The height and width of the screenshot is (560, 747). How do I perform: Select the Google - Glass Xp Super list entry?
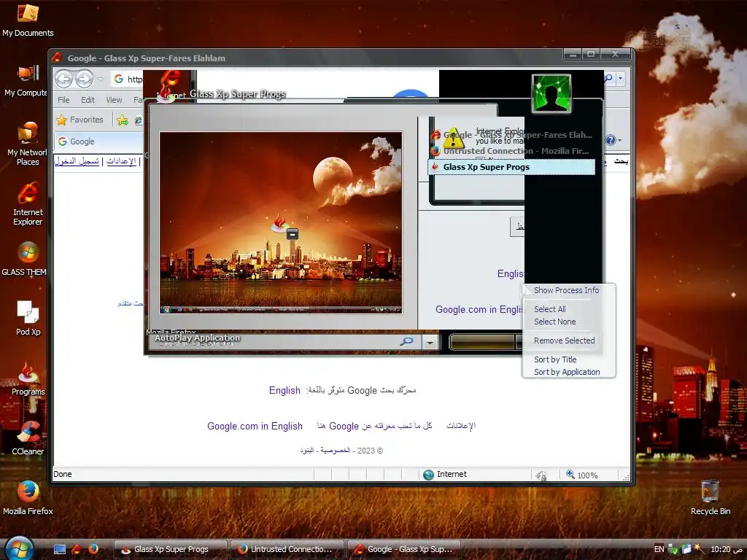coord(511,135)
